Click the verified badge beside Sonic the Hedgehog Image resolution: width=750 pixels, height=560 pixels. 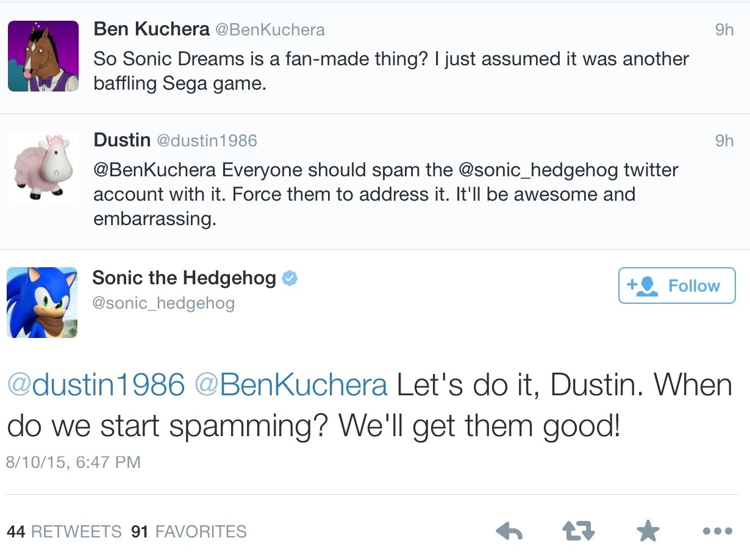(x=290, y=278)
